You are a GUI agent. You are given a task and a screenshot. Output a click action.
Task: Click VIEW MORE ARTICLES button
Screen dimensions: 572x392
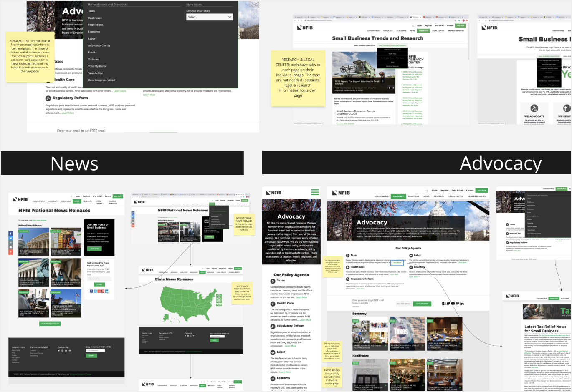[50, 324]
